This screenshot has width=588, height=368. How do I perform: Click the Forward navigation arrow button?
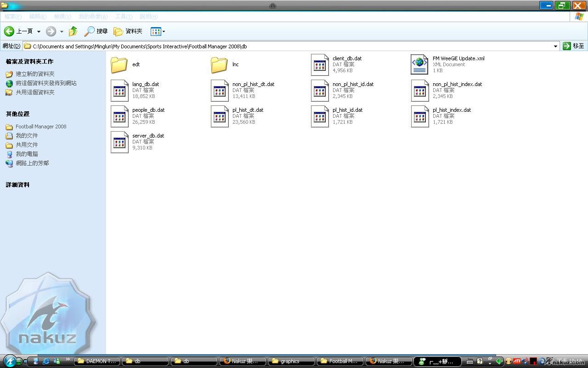point(51,31)
